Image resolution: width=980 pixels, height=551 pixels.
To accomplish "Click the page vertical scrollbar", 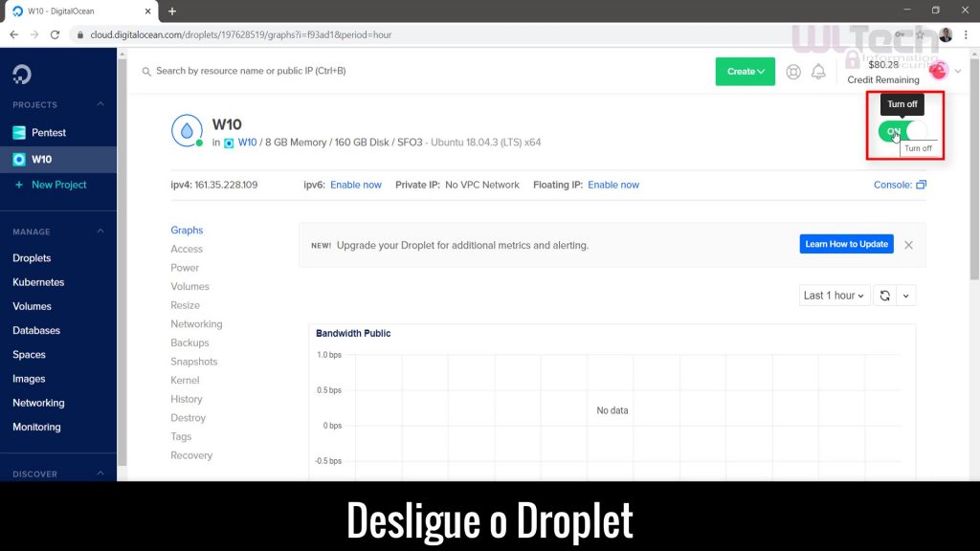I will (974, 168).
